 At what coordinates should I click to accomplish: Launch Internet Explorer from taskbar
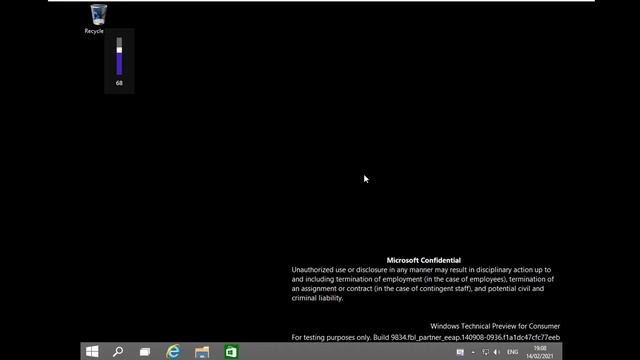[x=173, y=351]
